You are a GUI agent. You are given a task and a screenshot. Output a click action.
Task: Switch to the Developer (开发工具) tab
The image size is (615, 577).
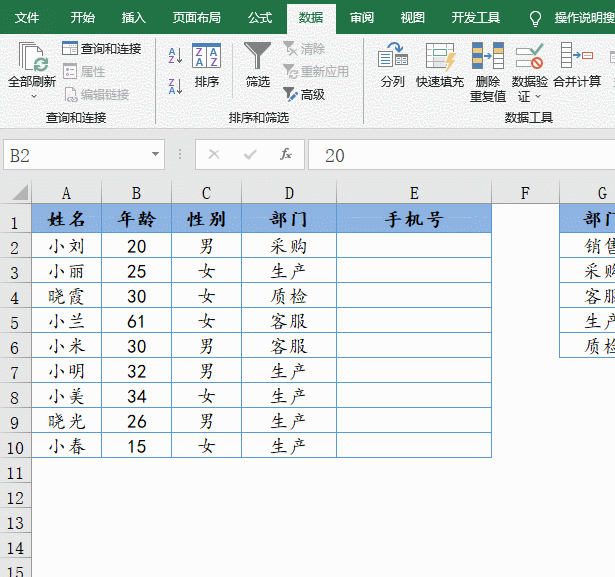point(475,18)
